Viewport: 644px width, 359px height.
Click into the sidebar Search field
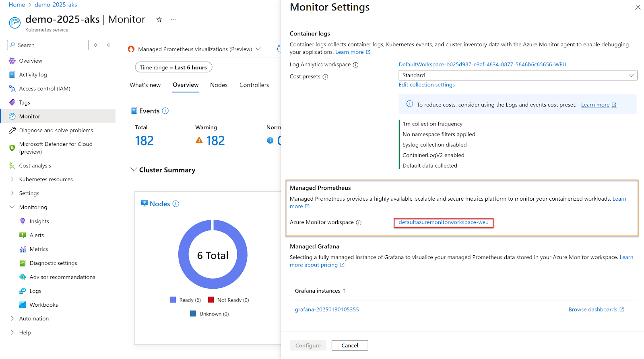48,45
